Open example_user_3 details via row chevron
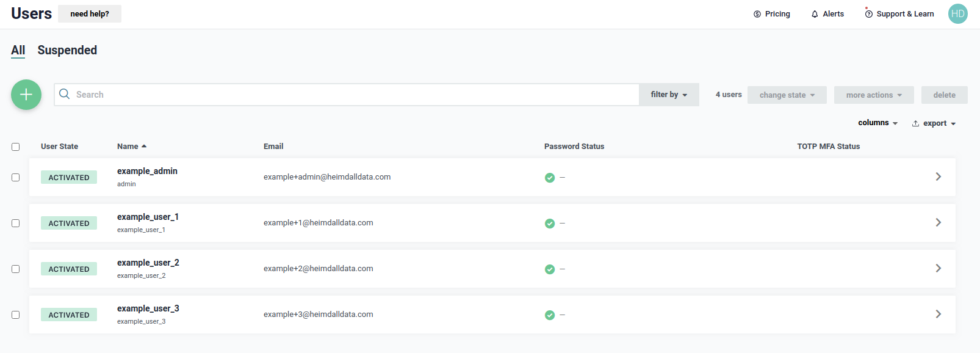The image size is (980, 353). pyautogui.click(x=938, y=315)
